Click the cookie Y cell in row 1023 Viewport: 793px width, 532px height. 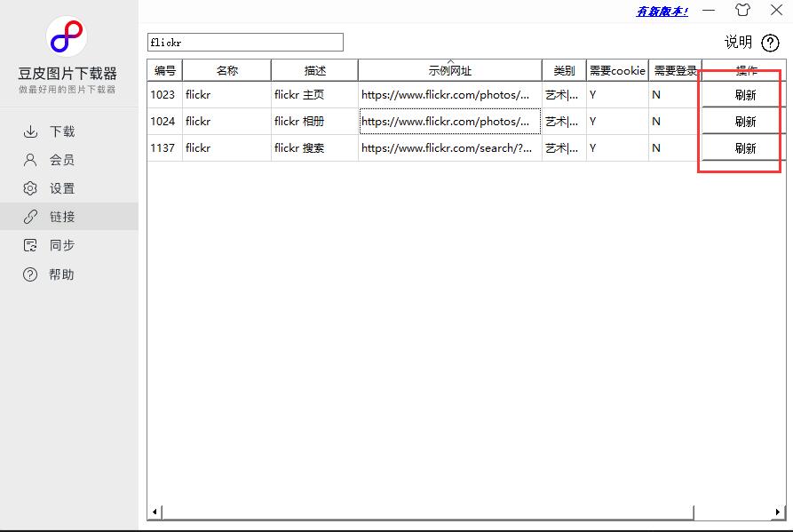coord(617,94)
